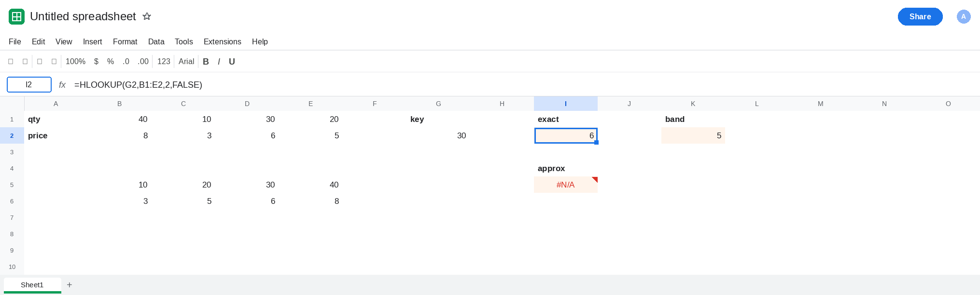
Task: Open the Extensions menu
Action: (223, 41)
